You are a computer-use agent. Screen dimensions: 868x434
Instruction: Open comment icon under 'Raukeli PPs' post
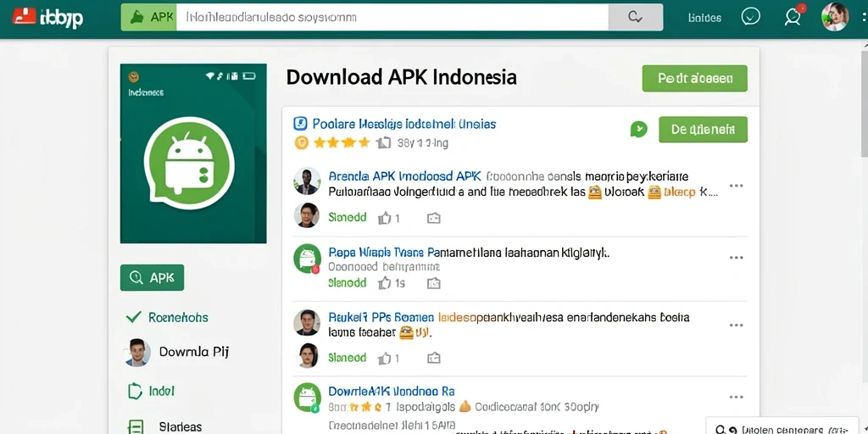click(433, 359)
